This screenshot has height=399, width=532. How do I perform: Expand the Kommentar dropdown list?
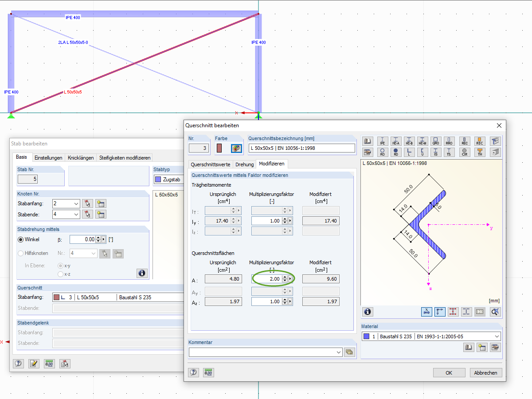click(x=339, y=351)
